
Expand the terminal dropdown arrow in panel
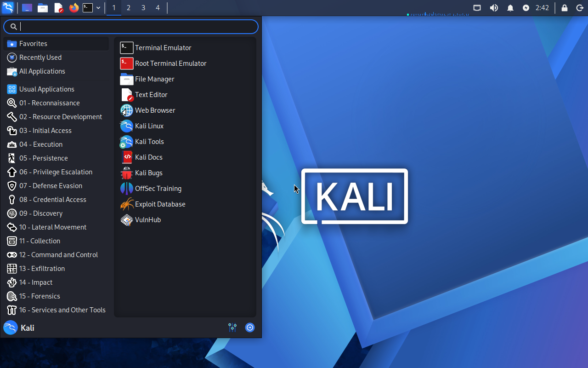pyautogui.click(x=98, y=8)
